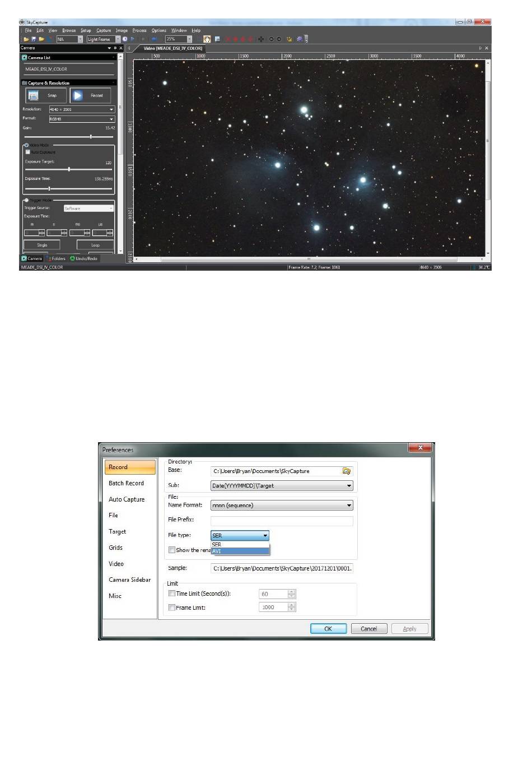Click the Snap capture button
The height and width of the screenshot is (765, 532).
tap(46, 96)
